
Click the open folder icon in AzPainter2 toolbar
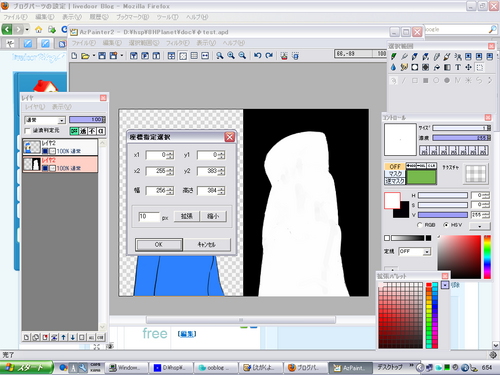pos(85,56)
